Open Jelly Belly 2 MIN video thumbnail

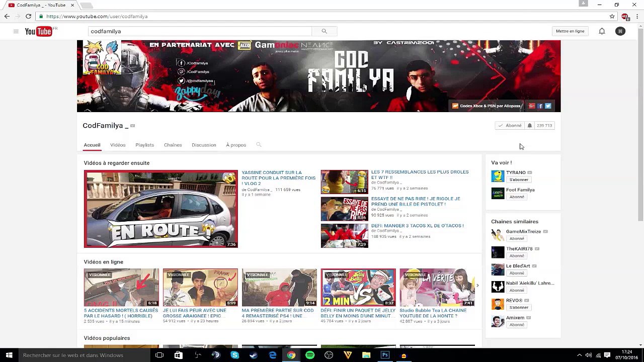coord(358,287)
